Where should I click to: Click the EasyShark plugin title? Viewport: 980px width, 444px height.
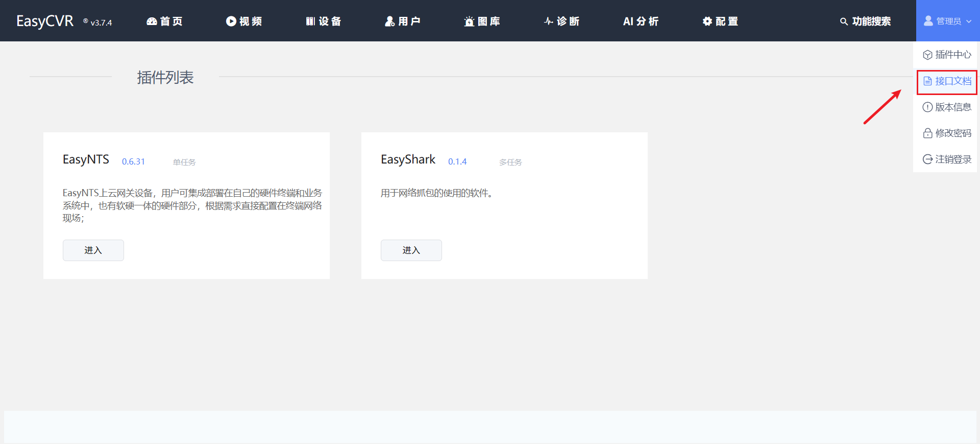pyautogui.click(x=408, y=160)
